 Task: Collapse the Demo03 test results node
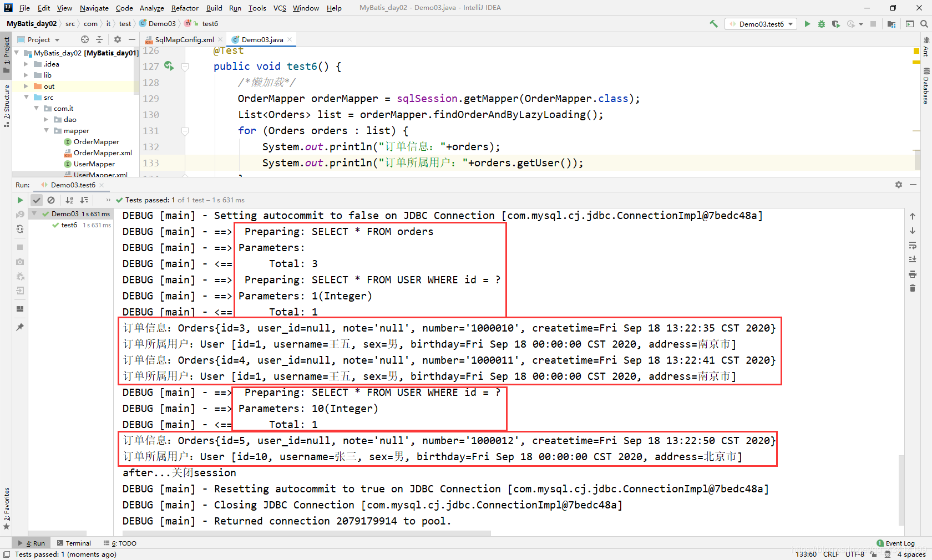click(x=34, y=213)
